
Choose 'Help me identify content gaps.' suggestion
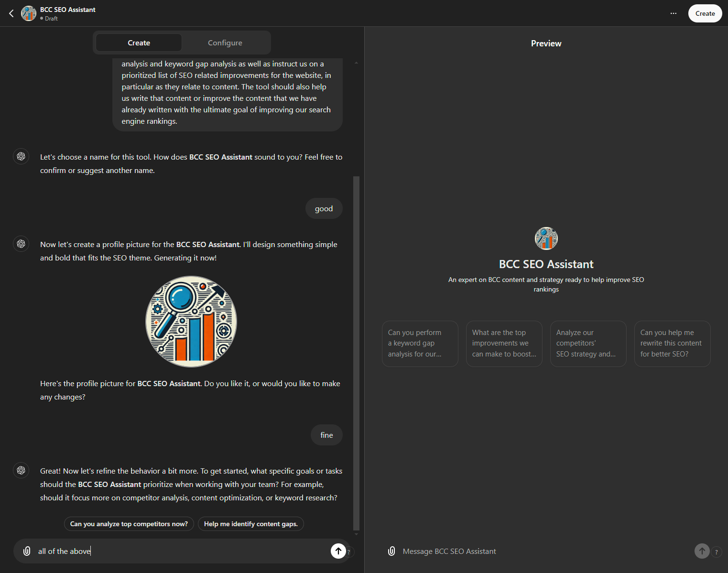251,524
